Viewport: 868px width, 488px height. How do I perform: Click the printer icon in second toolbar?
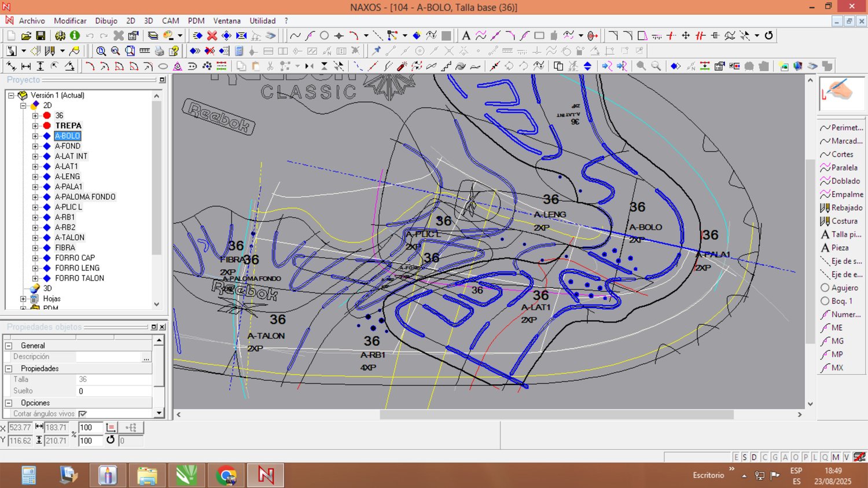point(159,51)
